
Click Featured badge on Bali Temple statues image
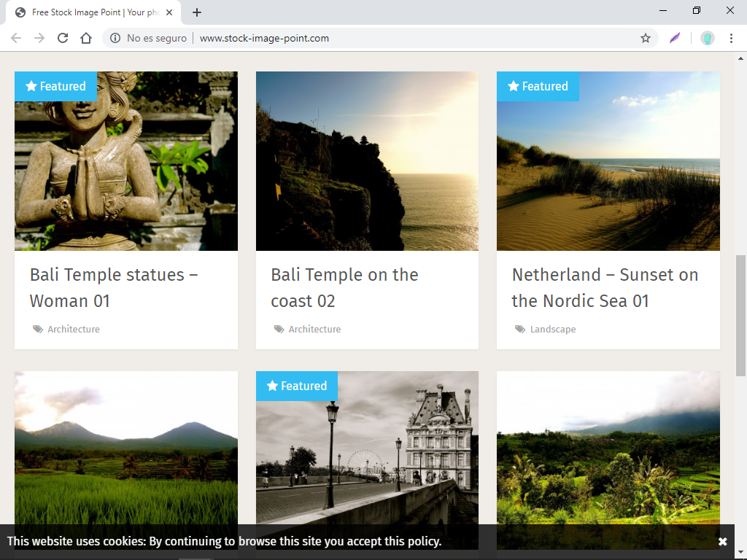(x=55, y=86)
